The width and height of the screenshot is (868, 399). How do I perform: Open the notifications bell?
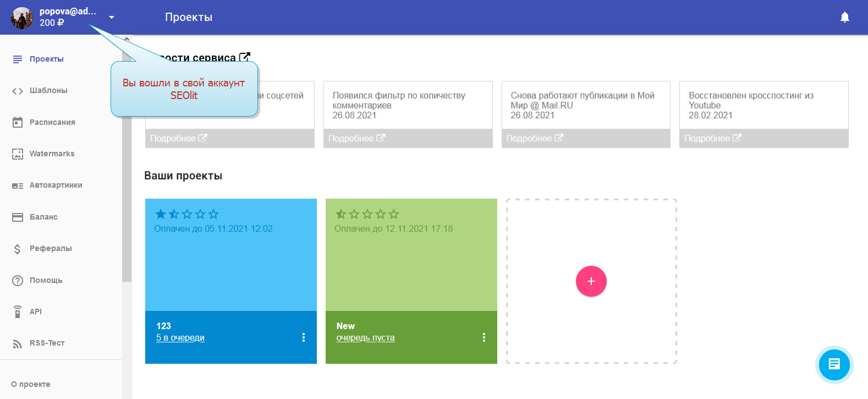pyautogui.click(x=844, y=17)
